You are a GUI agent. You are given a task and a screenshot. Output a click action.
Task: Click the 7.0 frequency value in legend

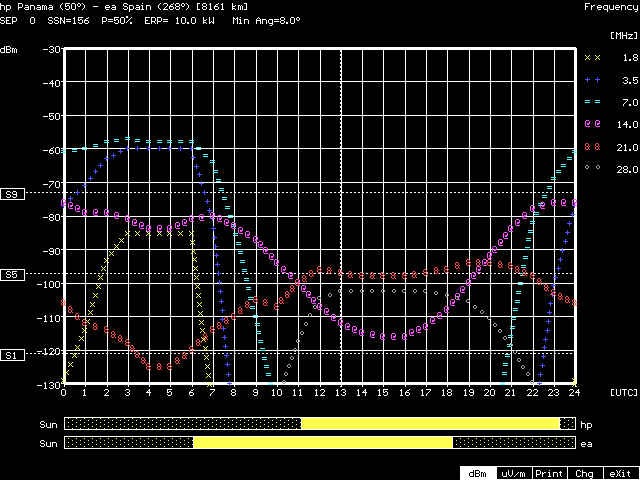pyautogui.click(x=630, y=102)
